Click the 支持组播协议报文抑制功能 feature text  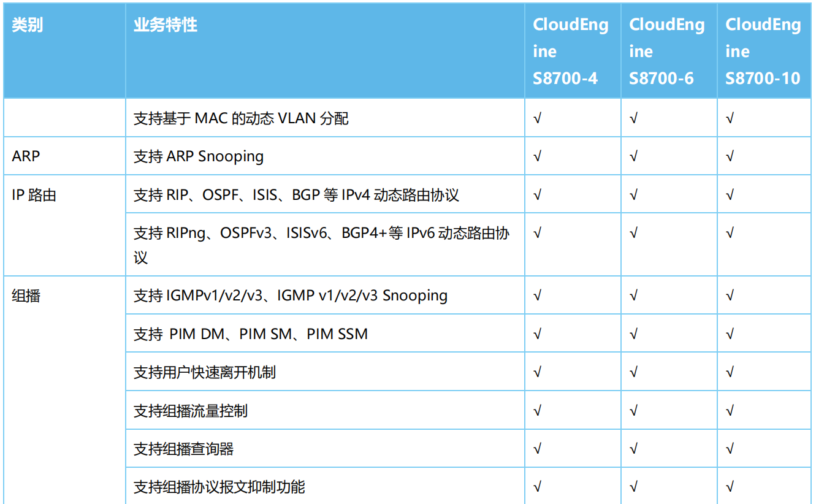tap(219, 487)
